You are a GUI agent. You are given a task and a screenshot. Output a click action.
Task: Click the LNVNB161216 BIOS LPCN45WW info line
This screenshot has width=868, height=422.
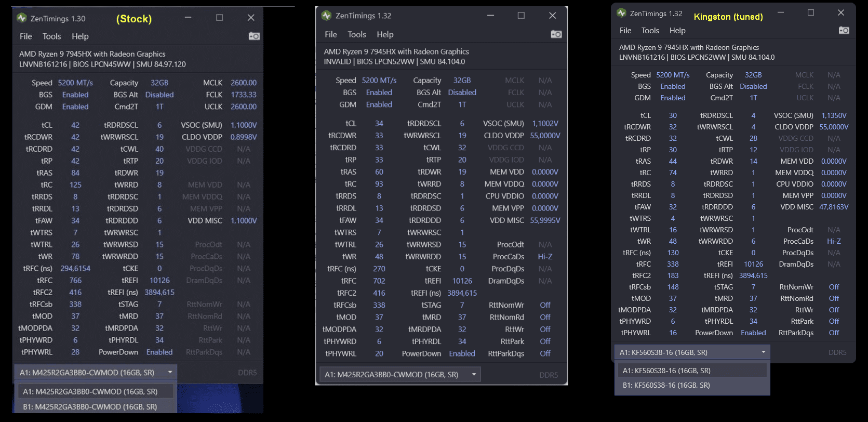(x=102, y=64)
